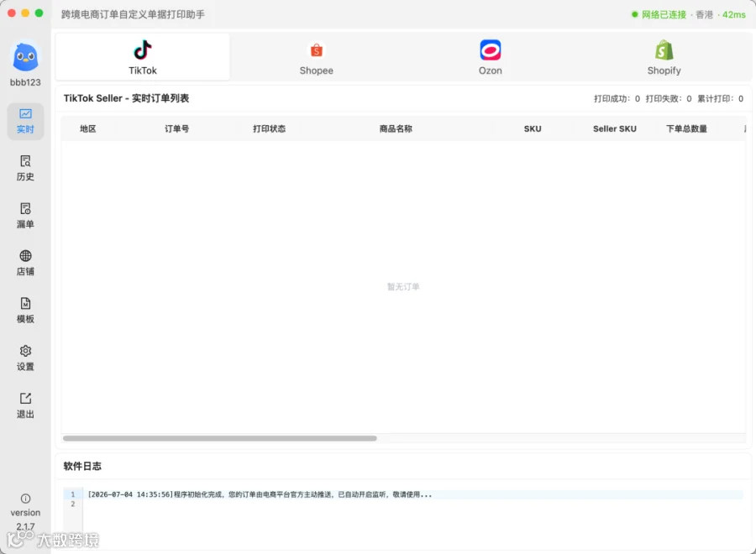Click the TikTok Seller 实时订单列表 title
This screenshot has height=554, width=756.
tap(126, 98)
